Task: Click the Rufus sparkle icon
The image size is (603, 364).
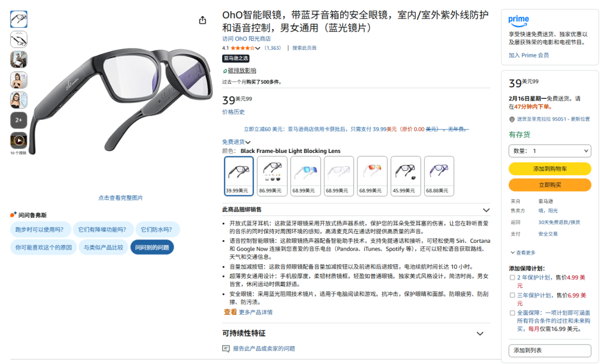Action: [x=13, y=214]
